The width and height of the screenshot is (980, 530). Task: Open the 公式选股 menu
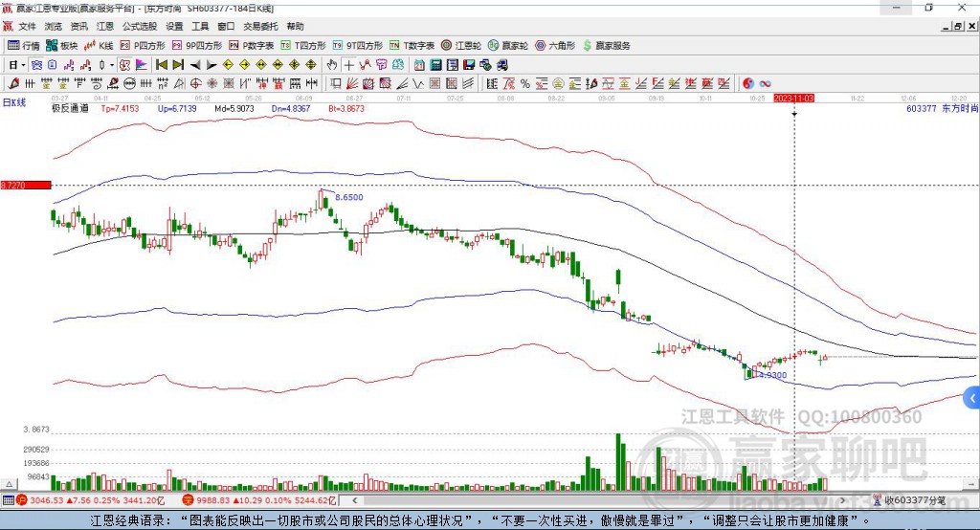[140, 26]
